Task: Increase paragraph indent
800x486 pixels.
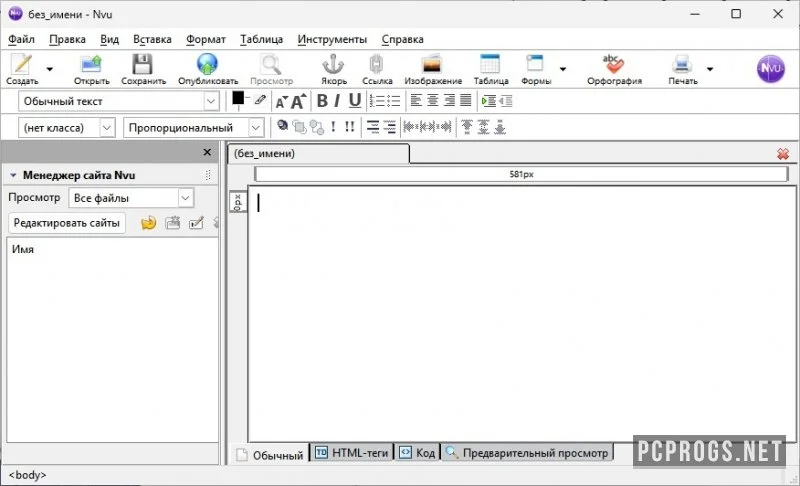Action: point(489,101)
